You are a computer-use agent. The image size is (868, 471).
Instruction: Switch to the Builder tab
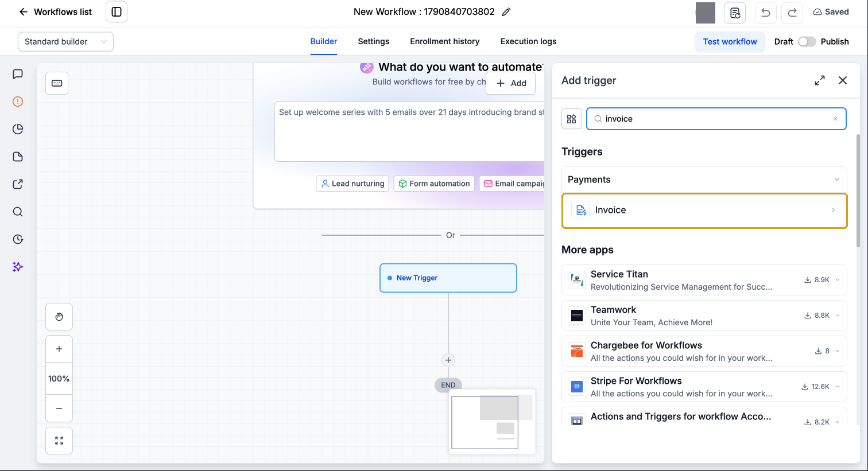tap(324, 41)
